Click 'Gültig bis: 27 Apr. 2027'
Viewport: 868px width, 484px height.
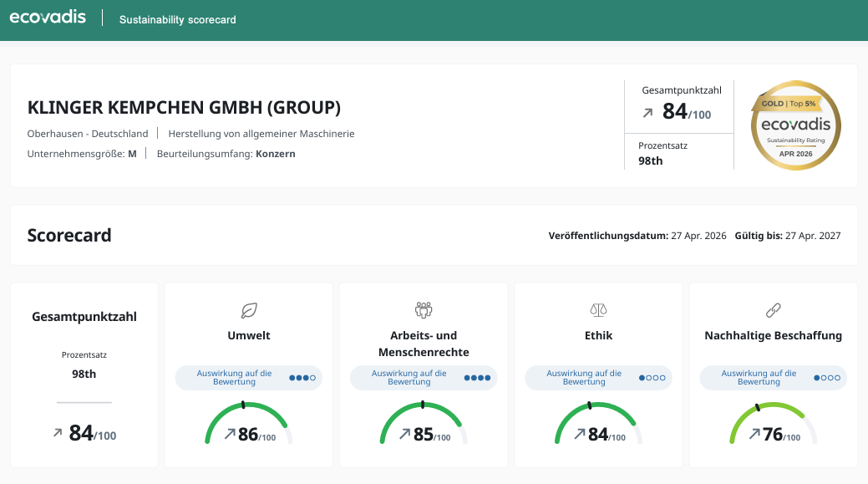pos(788,236)
